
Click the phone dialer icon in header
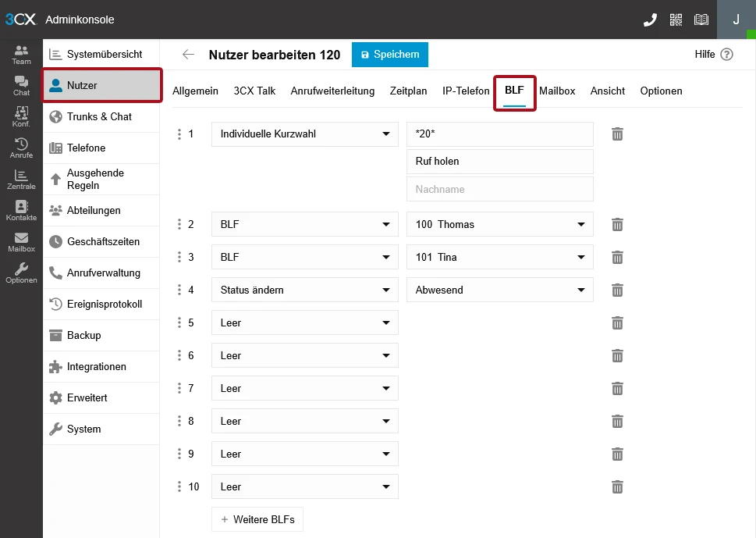(650, 20)
